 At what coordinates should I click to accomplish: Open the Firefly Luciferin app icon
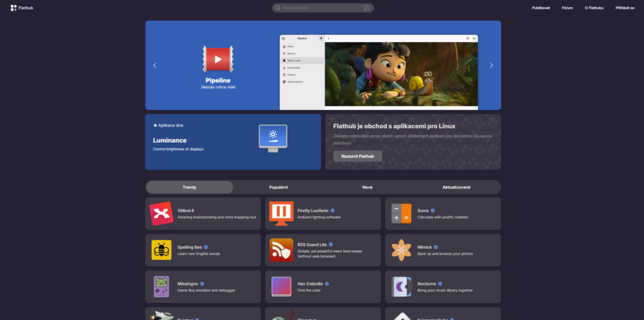[281, 214]
